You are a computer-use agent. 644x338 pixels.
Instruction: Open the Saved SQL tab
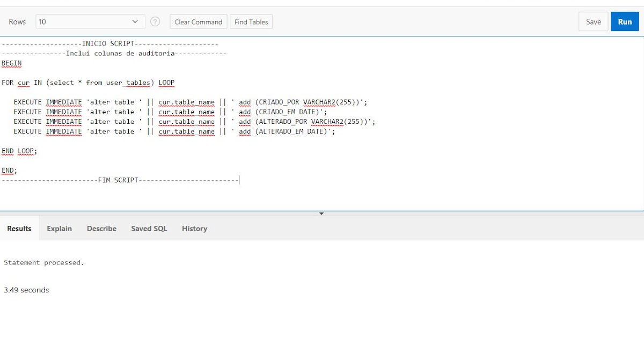click(x=149, y=228)
